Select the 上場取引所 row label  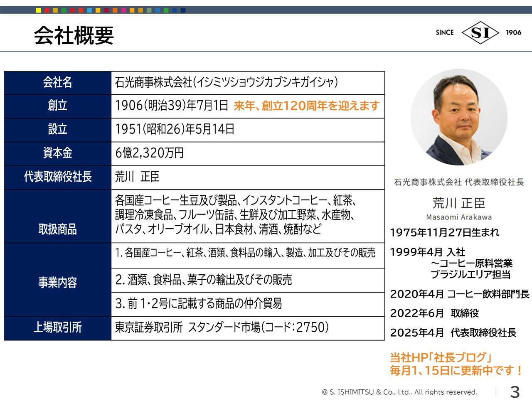click(58, 328)
